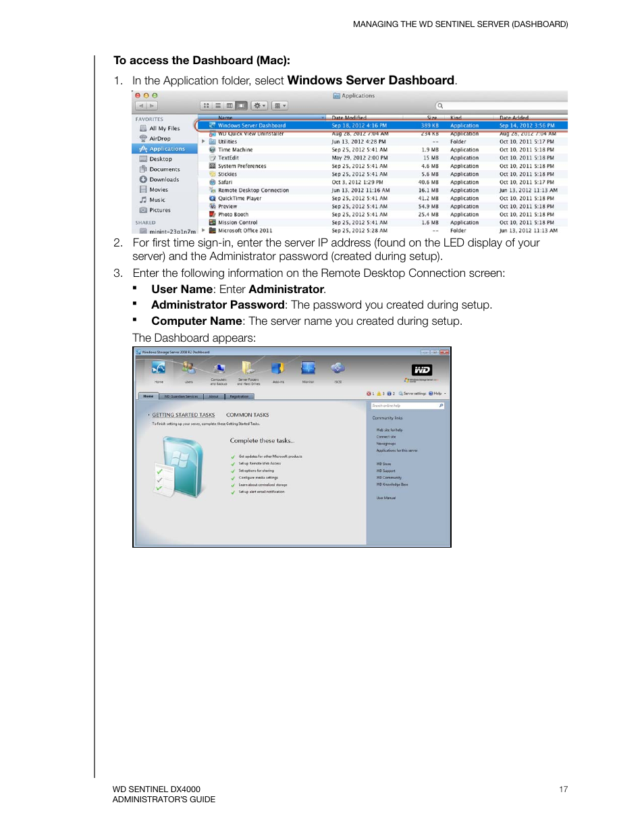Select Documents in Finder sidebar
Viewport: 644px width, 834px height.
point(165,170)
